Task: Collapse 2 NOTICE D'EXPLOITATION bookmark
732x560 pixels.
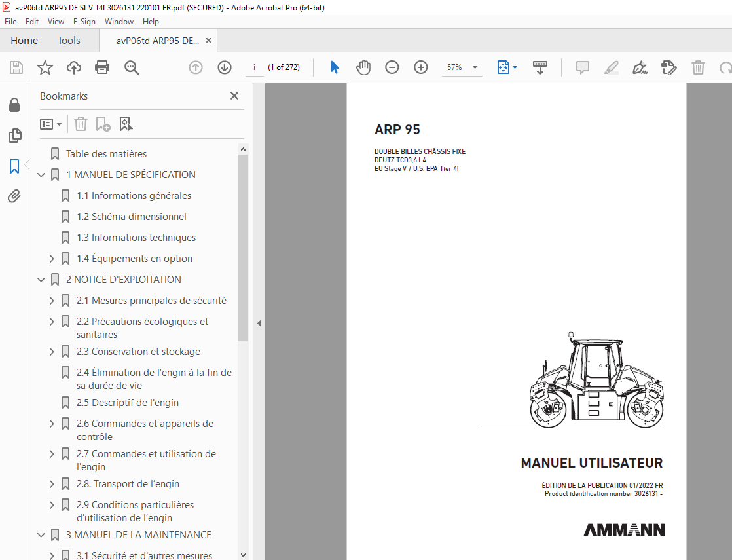Action: pos(41,279)
